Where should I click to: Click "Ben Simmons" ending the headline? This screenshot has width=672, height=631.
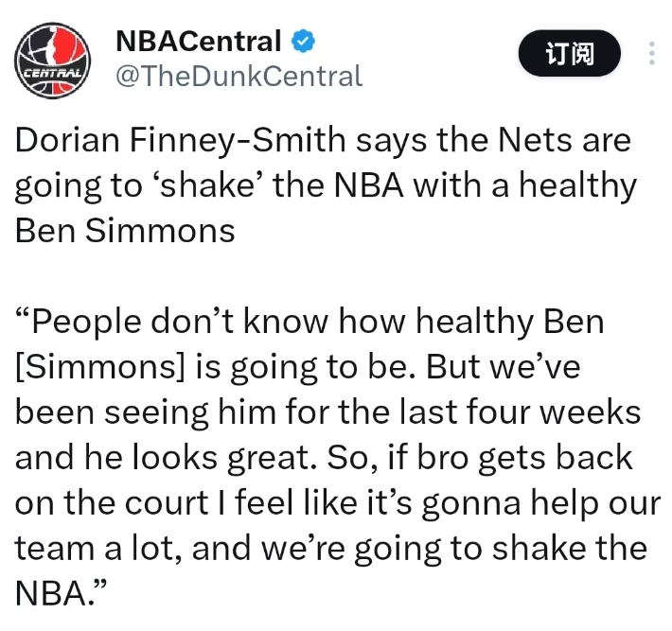click(125, 230)
